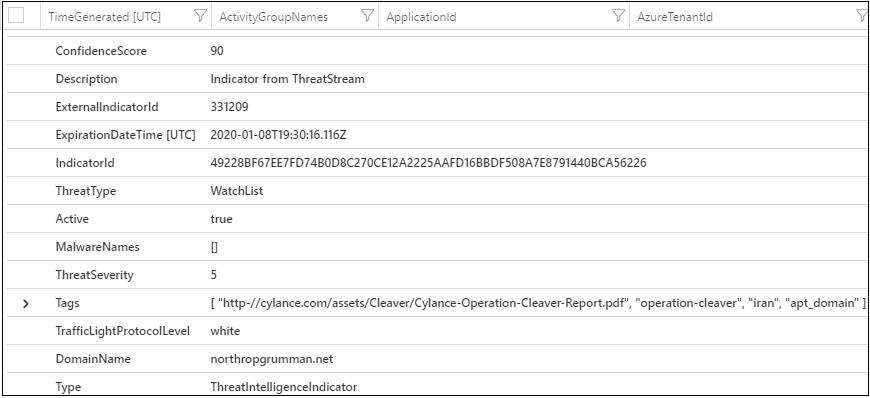
Task: Select northropgrumman.net domain value
Action: point(272,359)
